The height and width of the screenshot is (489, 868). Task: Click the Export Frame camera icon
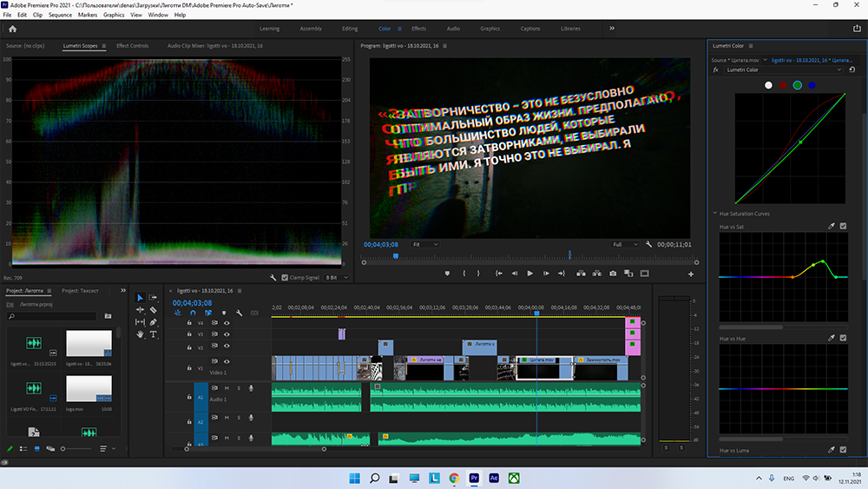(x=613, y=274)
